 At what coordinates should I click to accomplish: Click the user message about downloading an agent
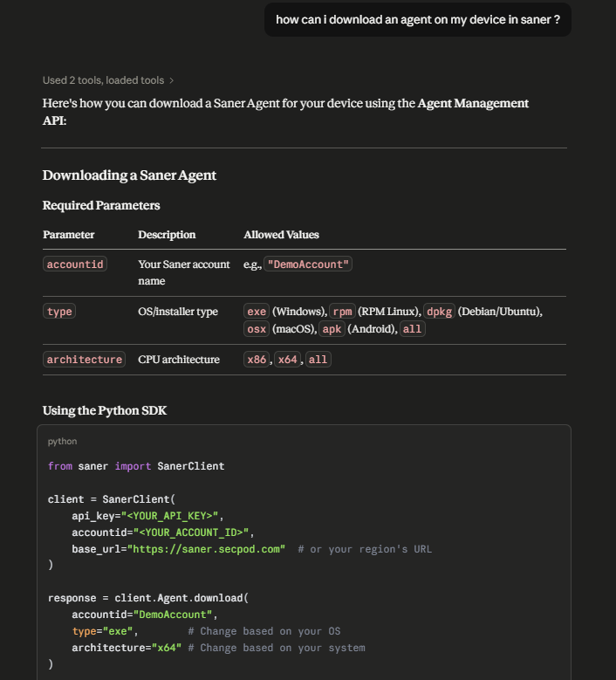pos(417,19)
